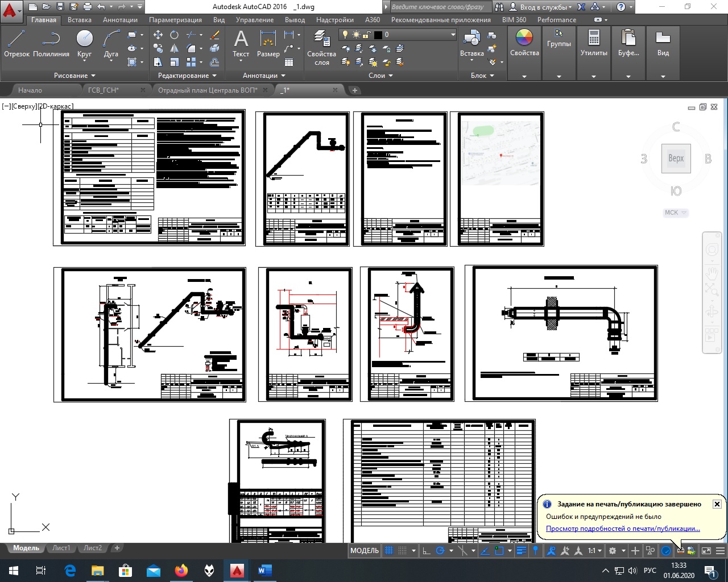Open the print details link in notification
728x582 pixels.
click(x=623, y=529)
